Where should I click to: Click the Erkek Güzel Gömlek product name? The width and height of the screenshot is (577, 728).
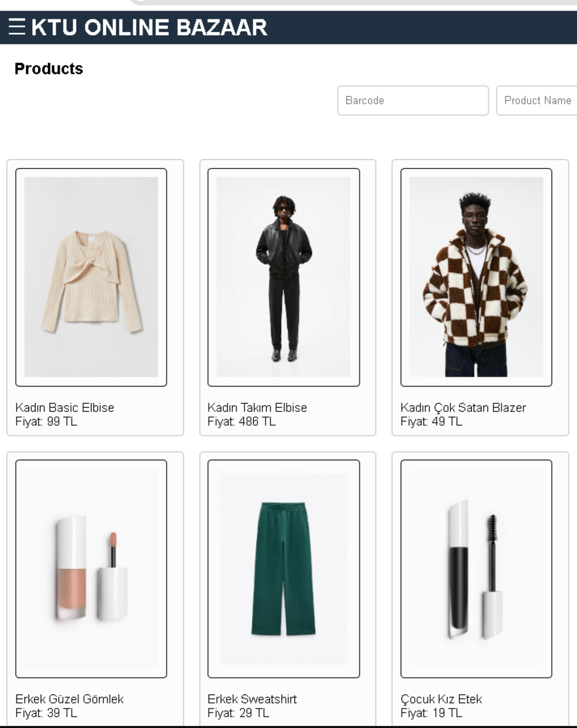coord(69,699)
